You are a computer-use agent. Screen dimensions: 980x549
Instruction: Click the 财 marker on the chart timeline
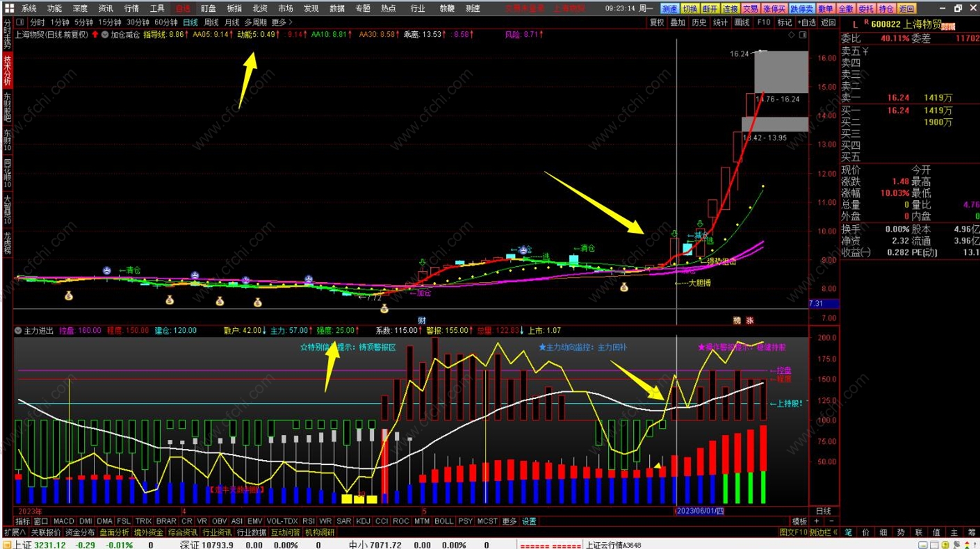coord(421,320)
